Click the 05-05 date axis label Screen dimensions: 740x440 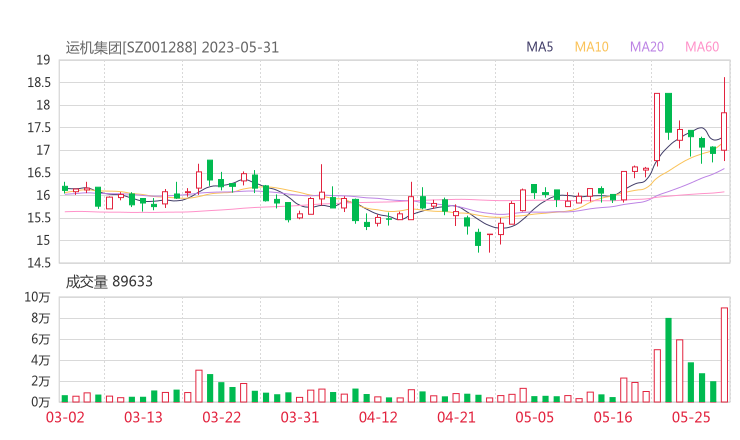tap(535, 417)
